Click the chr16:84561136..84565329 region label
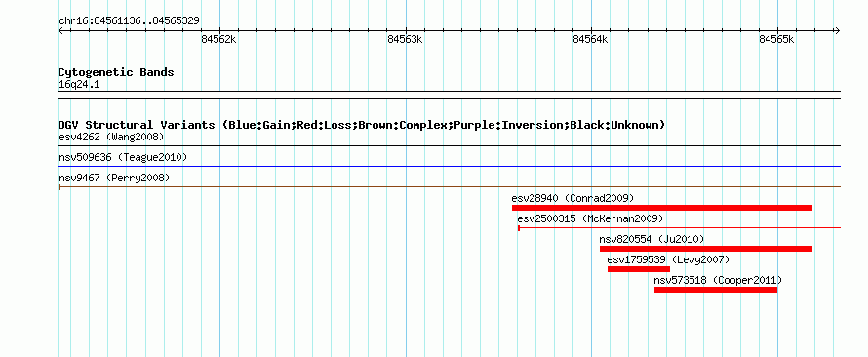 129,21
